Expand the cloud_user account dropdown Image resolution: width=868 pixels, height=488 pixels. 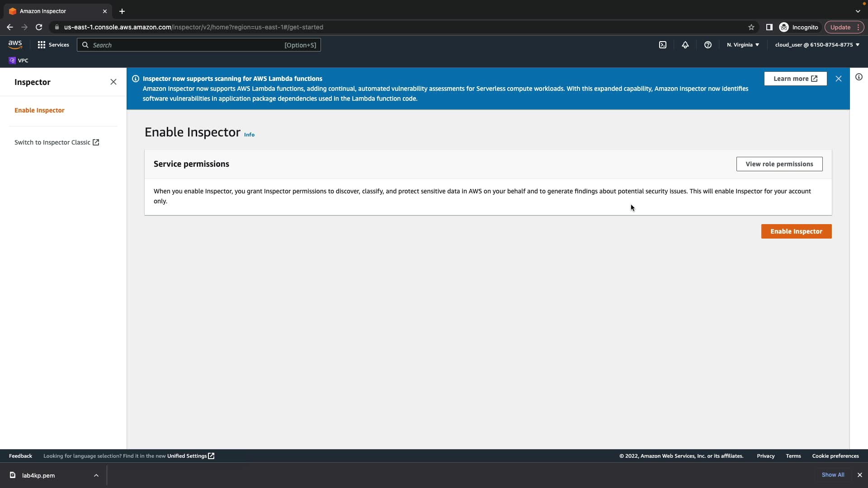[817, 45]
